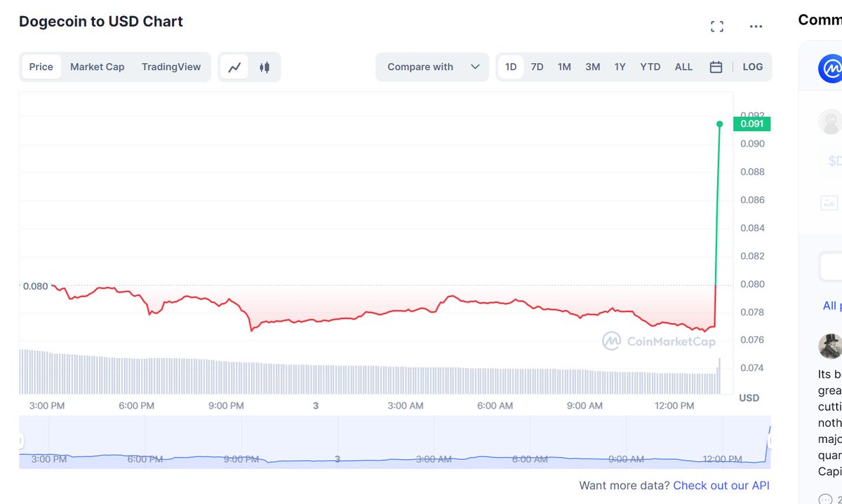Click the green end point of the price line

719,124
